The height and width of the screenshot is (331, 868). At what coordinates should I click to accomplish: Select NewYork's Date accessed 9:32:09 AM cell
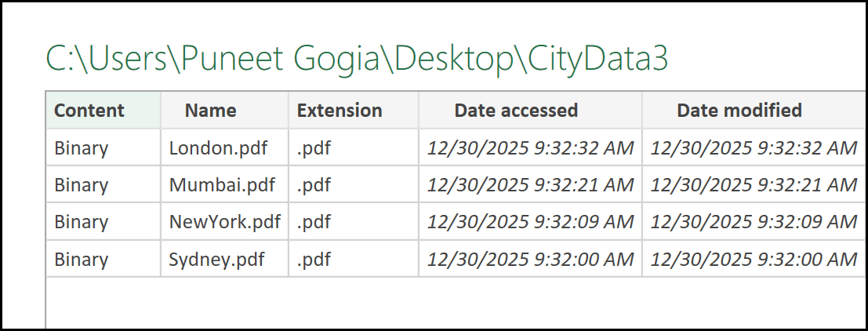pos(530,222)
